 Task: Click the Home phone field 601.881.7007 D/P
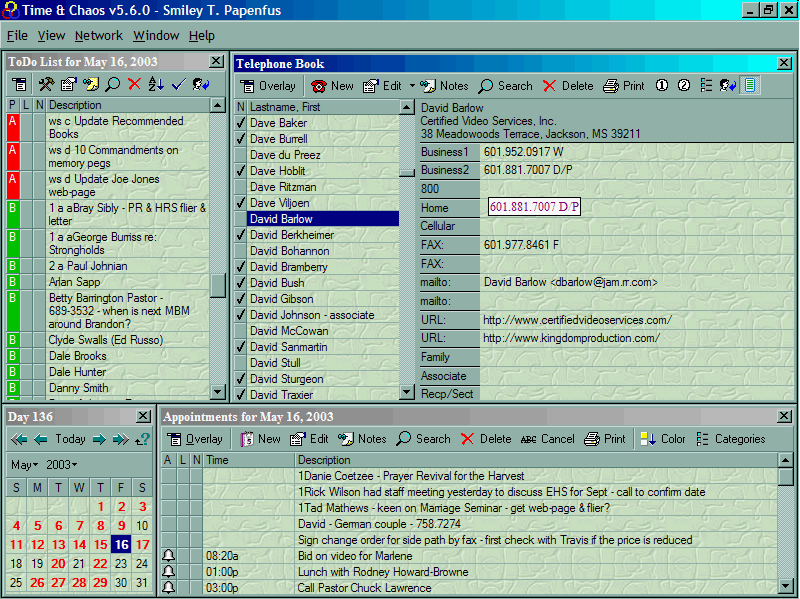(x=534, y=207)
